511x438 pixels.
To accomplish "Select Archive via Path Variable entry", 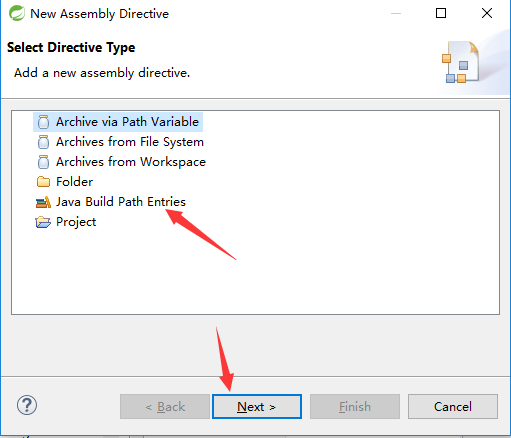I will pyautogui.click(x=127, y=122).
